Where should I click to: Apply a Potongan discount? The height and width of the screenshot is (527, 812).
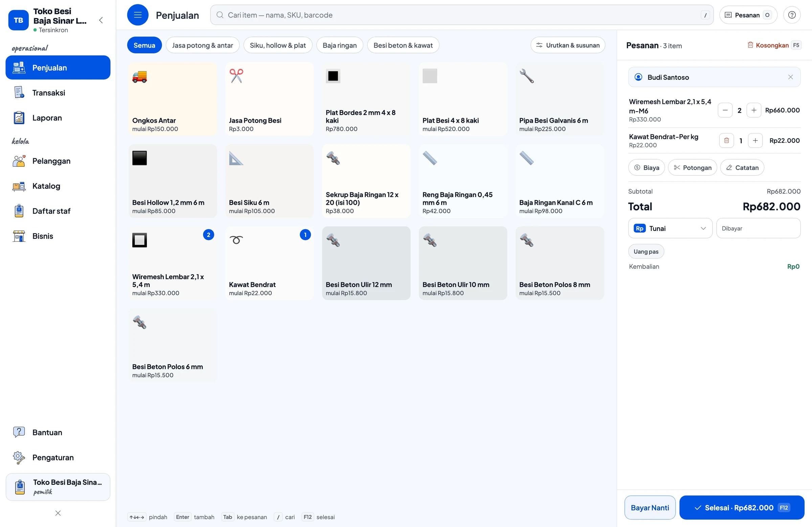tap(692, 167)
